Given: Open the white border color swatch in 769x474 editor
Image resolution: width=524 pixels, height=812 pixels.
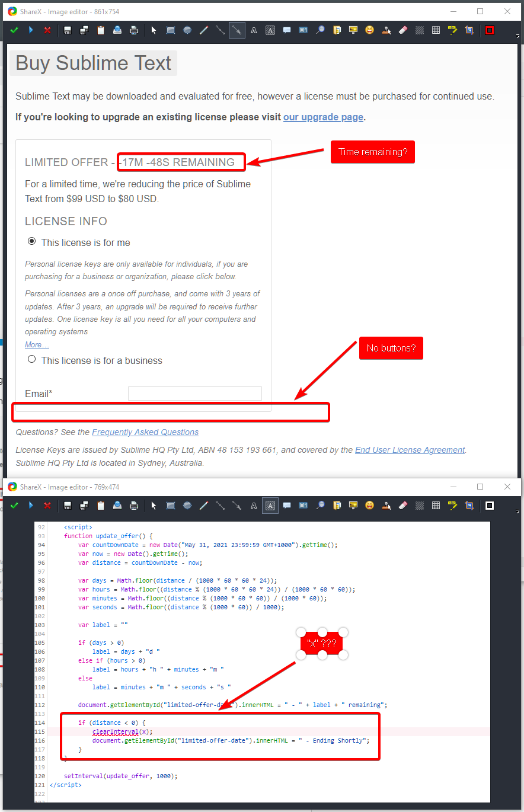Looking at the screenshot, I should (x=490, y=506).
